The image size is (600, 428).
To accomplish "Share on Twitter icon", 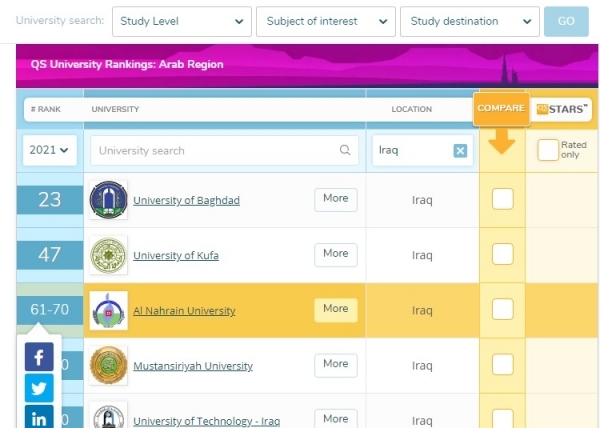I will (39, 388).
